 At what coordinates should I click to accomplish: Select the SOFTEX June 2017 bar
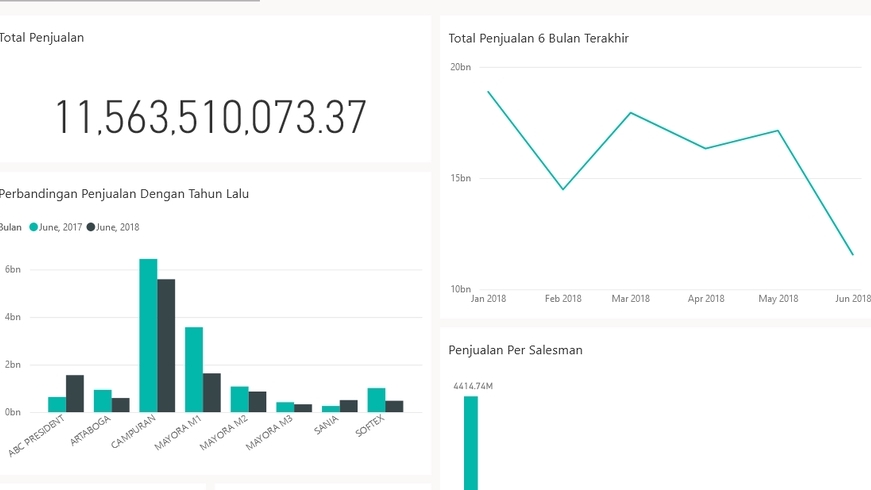[x=376, y=400]
